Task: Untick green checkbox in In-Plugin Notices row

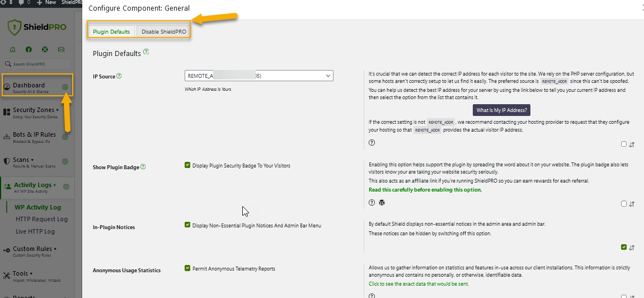Action: (x=624, y=247)
